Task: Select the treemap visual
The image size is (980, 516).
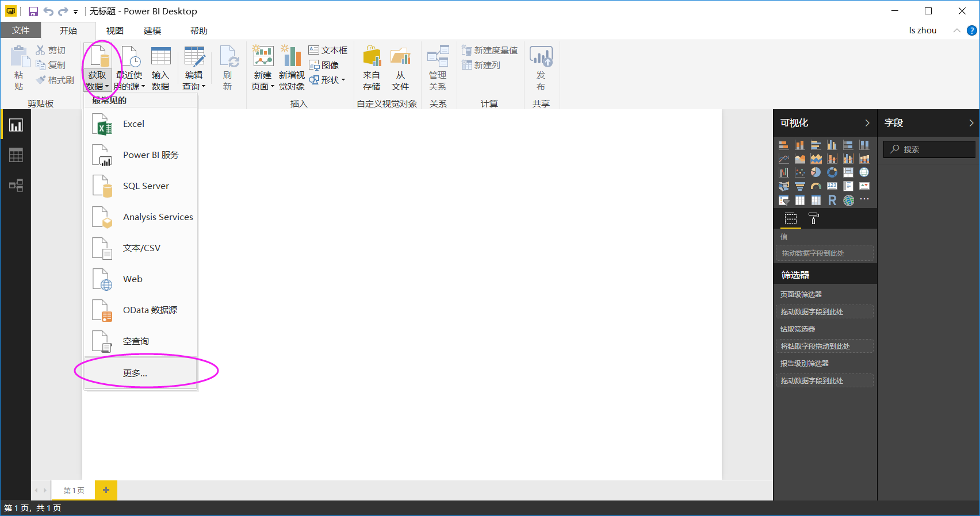Action: tap(848, 172)
